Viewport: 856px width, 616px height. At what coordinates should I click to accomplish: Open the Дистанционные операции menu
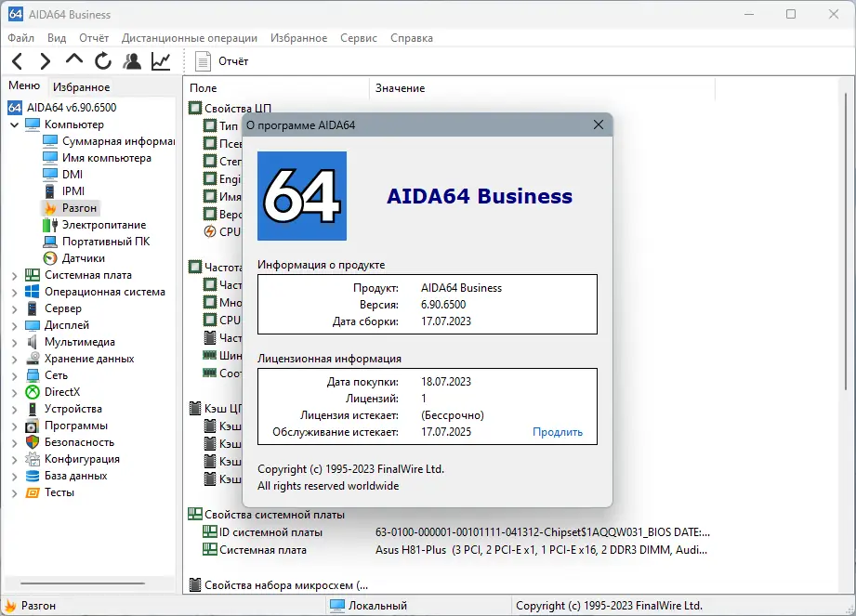click(x=189, y=38)
